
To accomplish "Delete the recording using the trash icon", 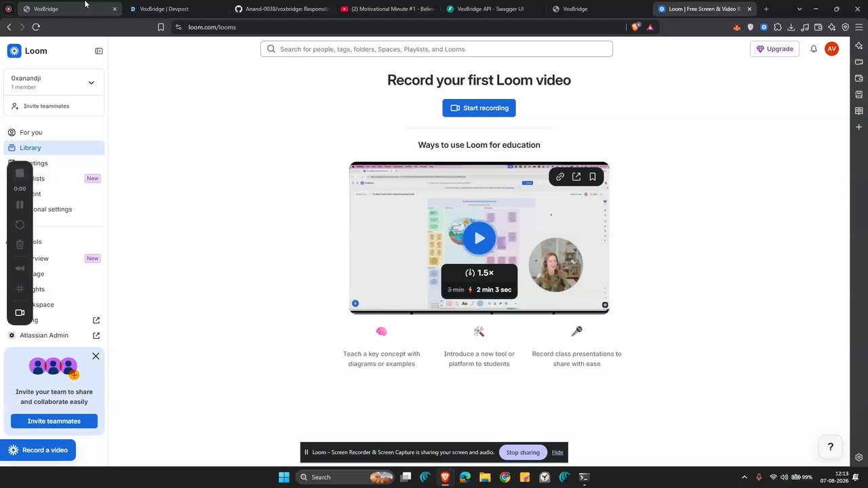I will [20, 244].
